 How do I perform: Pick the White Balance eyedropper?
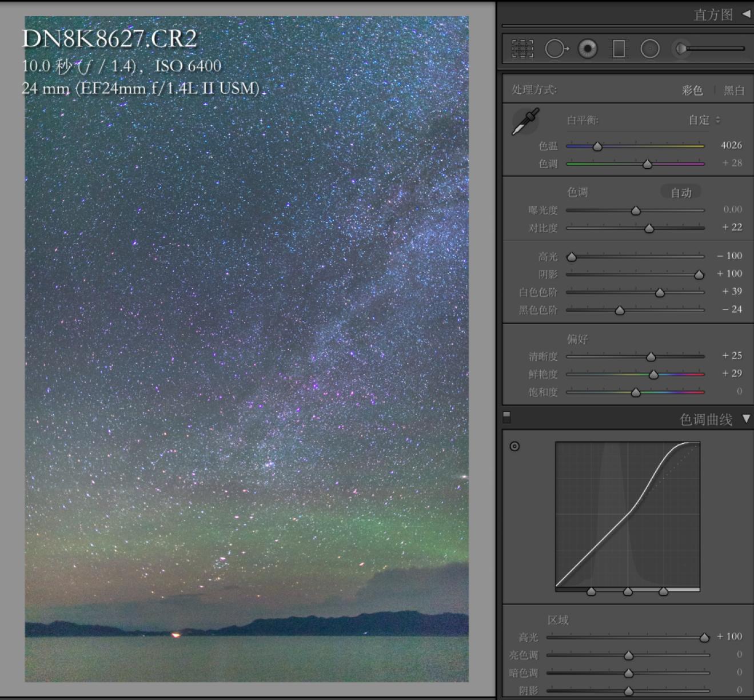click(x=525, y=121)
